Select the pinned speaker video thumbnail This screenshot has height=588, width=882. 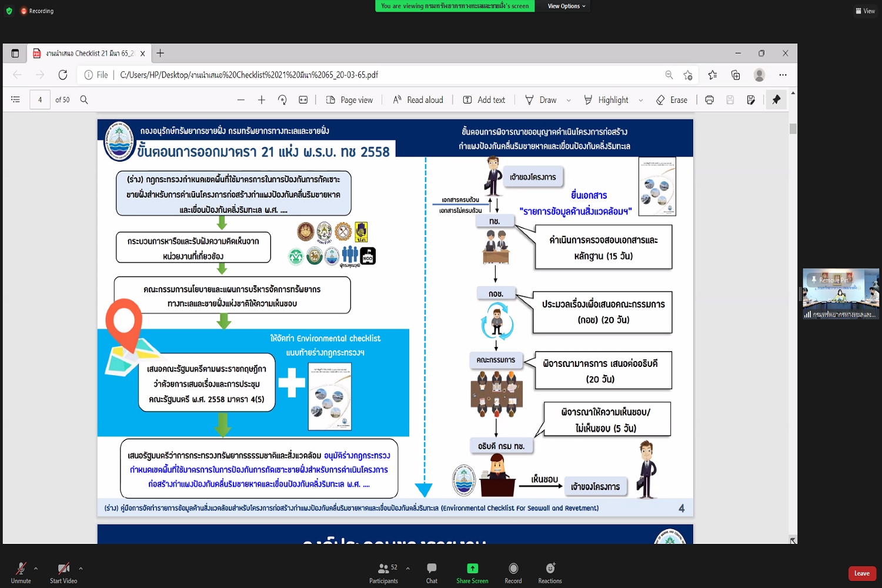coord(841,293)
